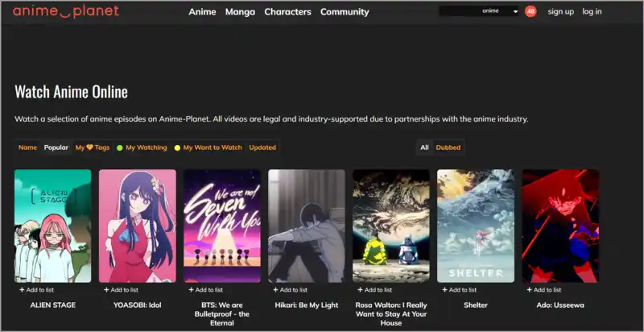Click the Hikari: Be My Light title

tap(307, 305)
